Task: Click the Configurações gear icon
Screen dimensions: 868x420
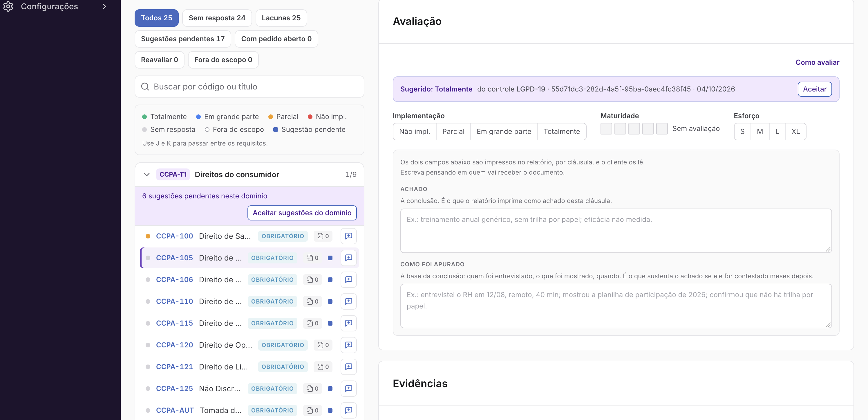Action: tap(8, 6)
